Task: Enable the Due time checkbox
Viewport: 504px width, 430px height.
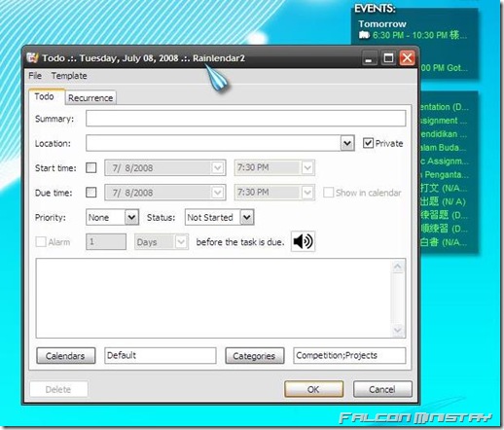Action: coord(91,193)
